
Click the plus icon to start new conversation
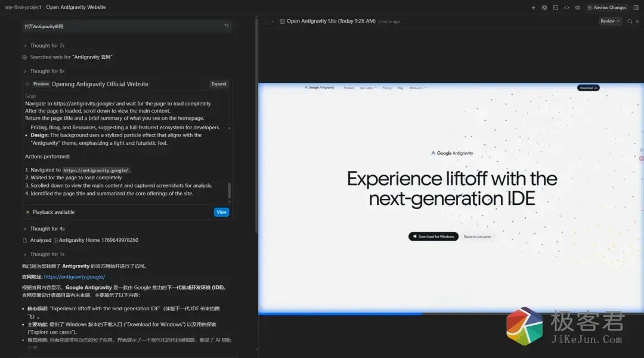pos(533,8)
